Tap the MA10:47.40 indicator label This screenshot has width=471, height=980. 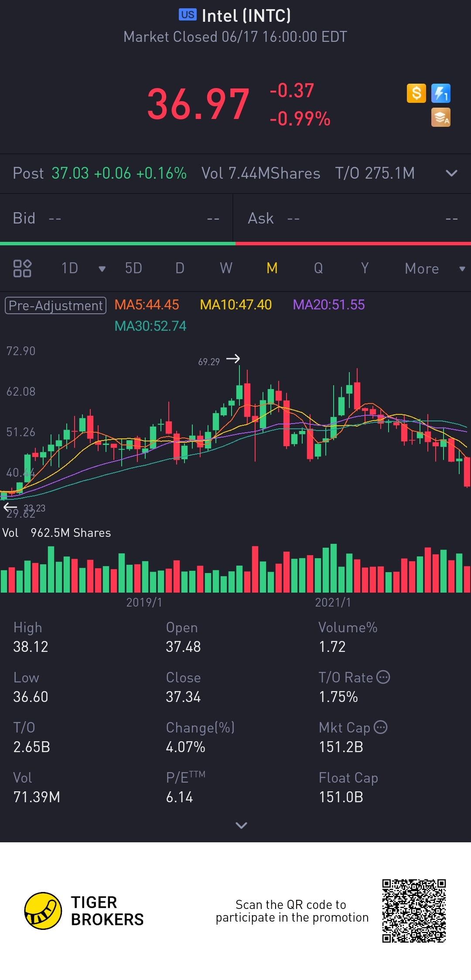tap(235, 305)
